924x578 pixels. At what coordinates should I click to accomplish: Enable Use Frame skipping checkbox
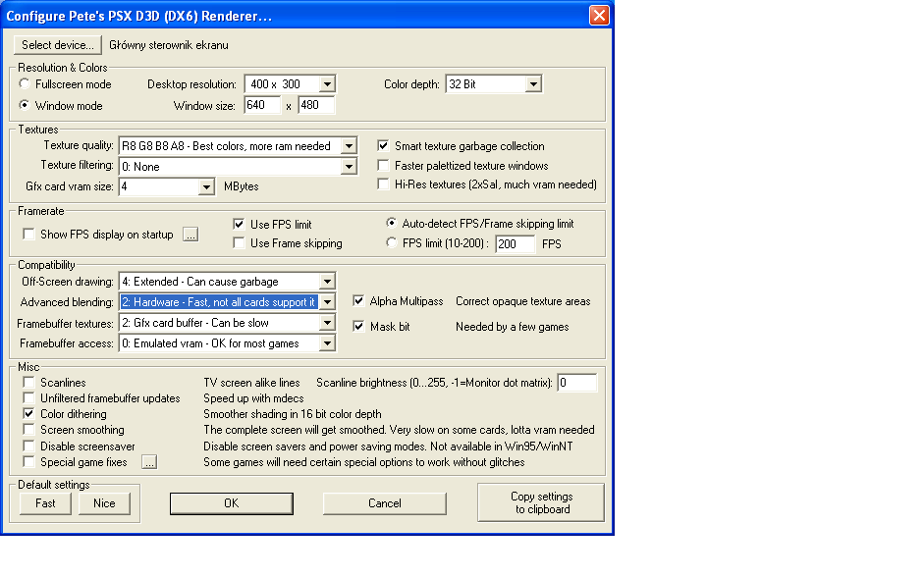coord(239,242)
